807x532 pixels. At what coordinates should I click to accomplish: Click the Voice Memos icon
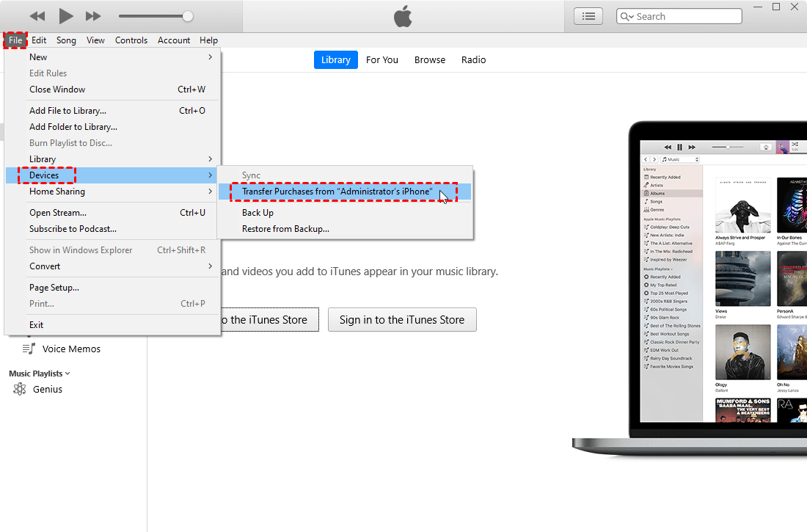[29, 349]
